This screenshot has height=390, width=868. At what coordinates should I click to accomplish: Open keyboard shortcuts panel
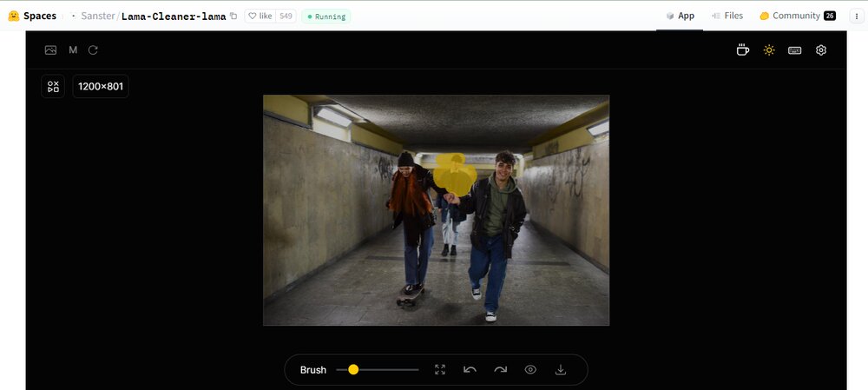794,50
